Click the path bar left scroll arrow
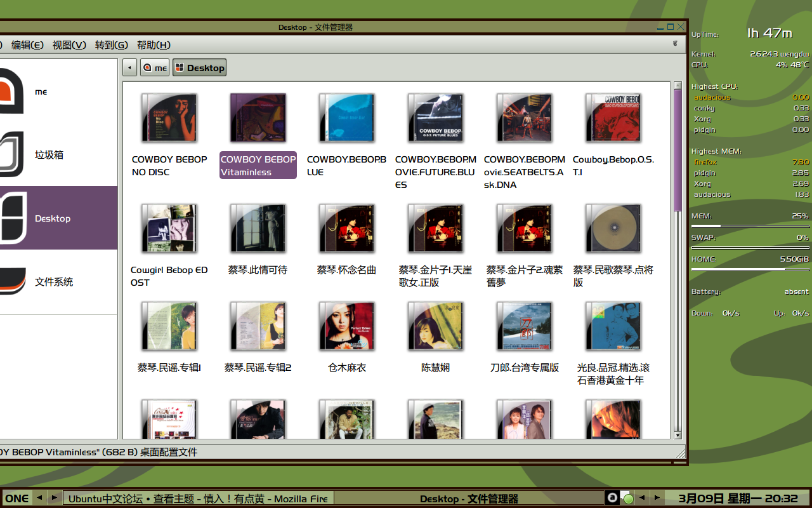 point(130,67)
